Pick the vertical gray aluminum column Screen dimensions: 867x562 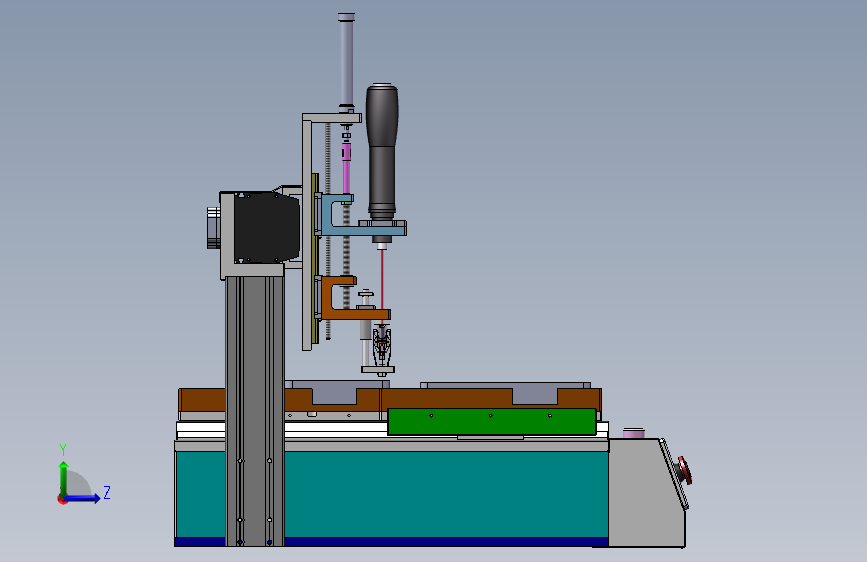[254, 410]
